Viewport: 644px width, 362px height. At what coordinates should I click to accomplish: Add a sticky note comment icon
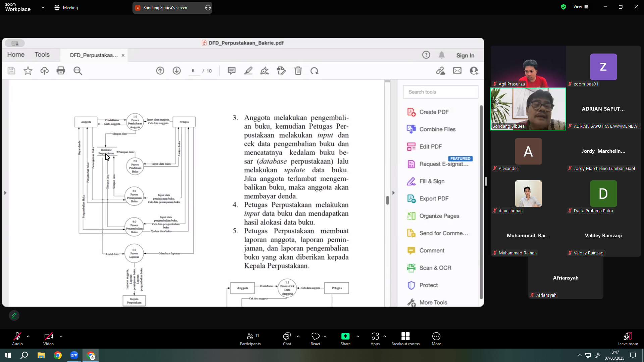[x=231, y=71]
